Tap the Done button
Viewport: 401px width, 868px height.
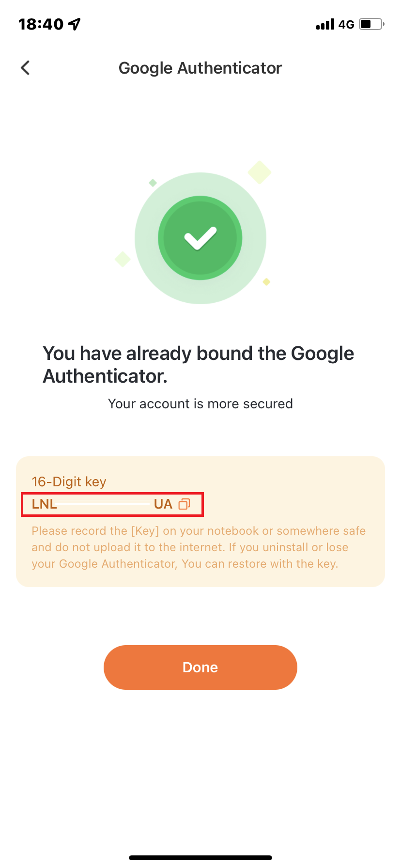coord(200,667)
